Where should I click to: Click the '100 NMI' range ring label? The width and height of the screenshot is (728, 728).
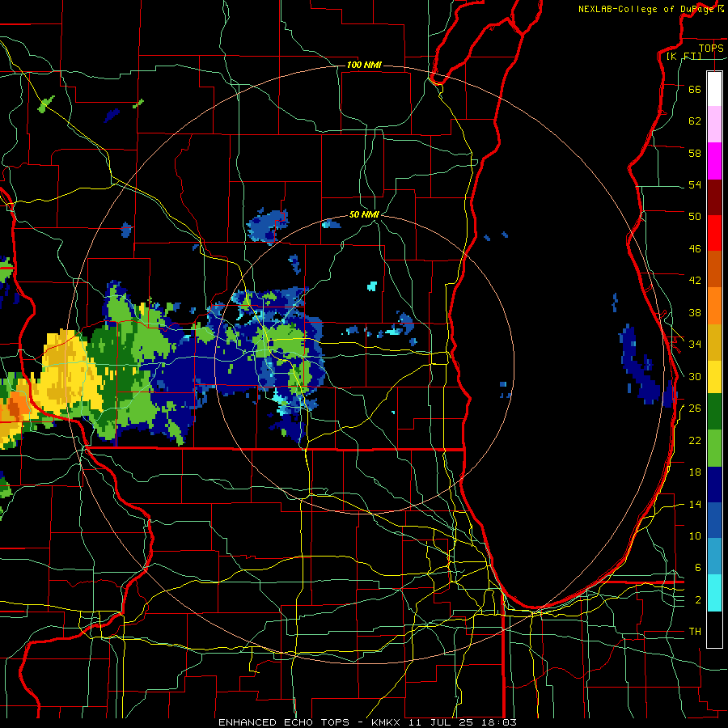[364, 65]
